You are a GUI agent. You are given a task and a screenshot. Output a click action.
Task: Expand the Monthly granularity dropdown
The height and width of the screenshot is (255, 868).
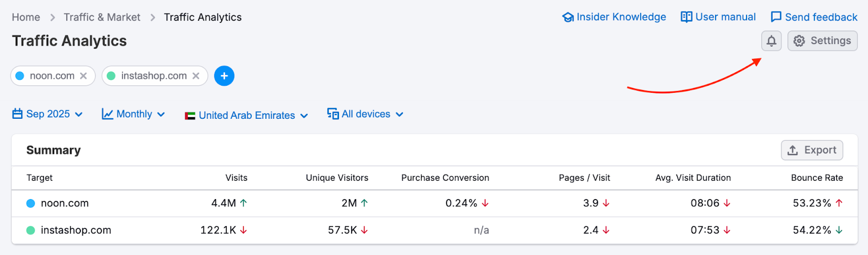[x=133, y=114]
